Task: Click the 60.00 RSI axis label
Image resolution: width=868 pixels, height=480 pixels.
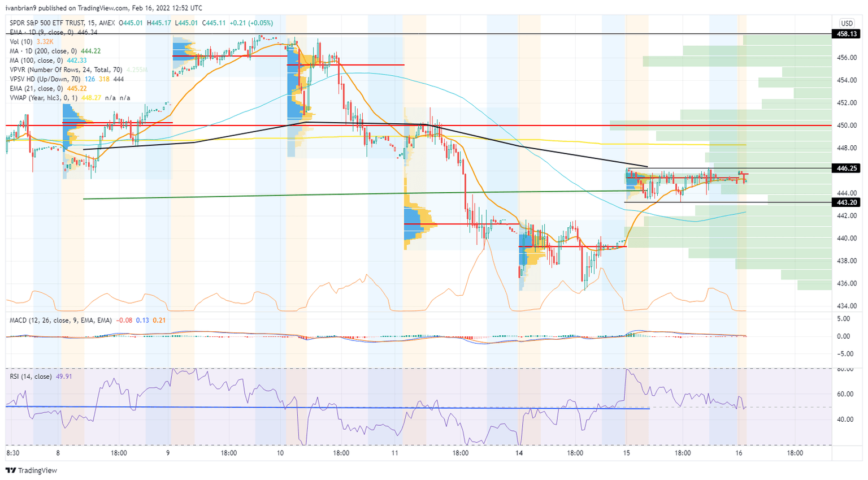Action: [847, 394]
